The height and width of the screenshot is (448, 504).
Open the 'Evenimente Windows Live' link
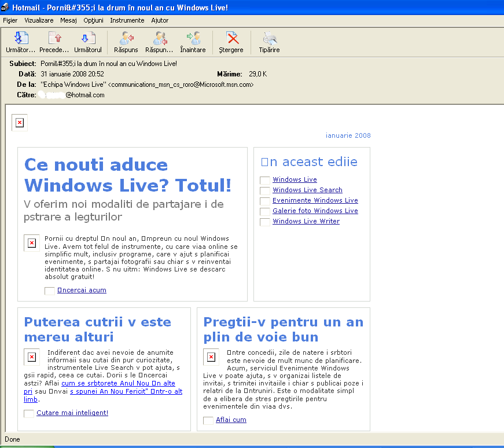click(x=315, y=200)
